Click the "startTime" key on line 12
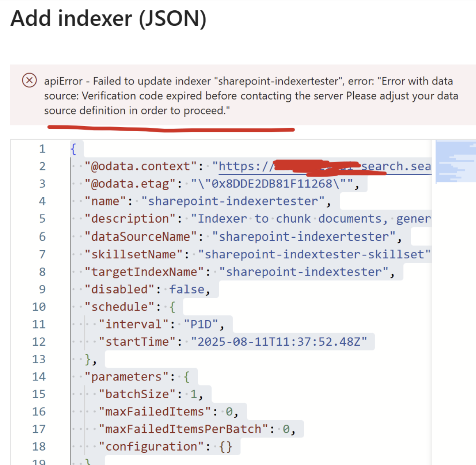This screenshot has height=465, width=476. click(137, 342)
